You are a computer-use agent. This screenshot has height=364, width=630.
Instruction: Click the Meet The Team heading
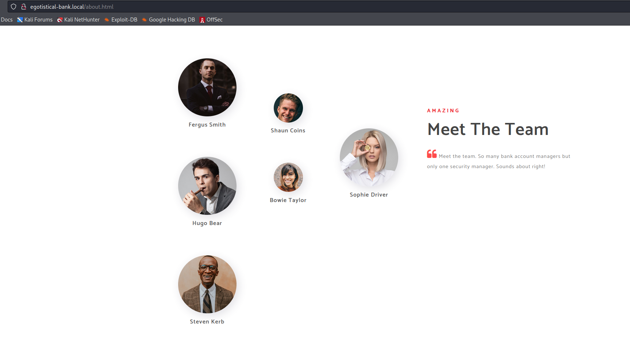coord(488,129)
